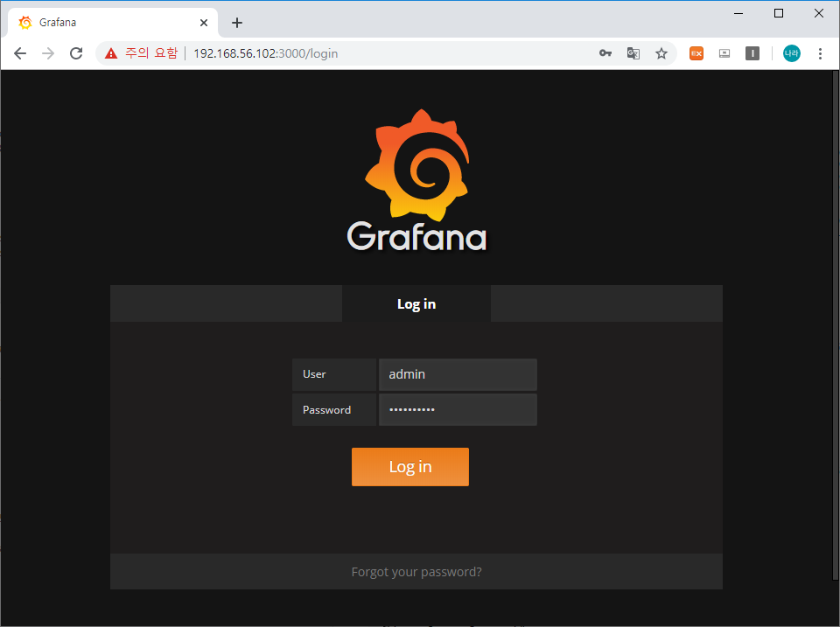
Task: Click the dark square extension icon
Action: [752, 53]
